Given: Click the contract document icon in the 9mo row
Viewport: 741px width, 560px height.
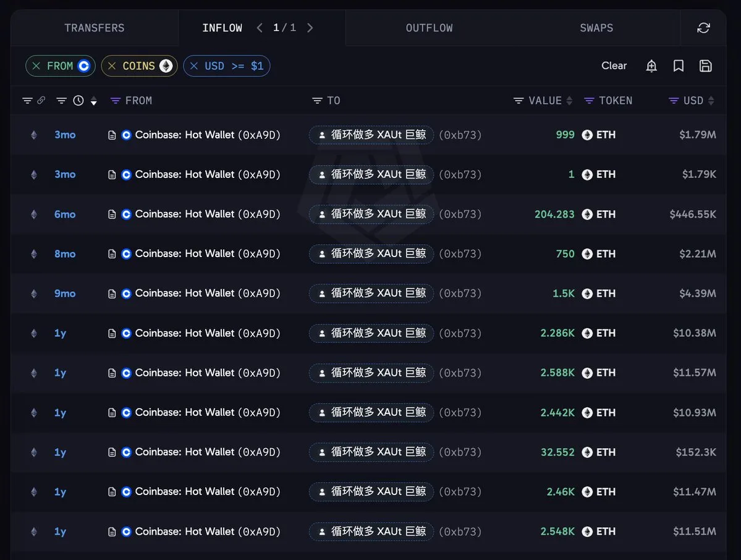Looking at the screenshot, I should [112, 294].
